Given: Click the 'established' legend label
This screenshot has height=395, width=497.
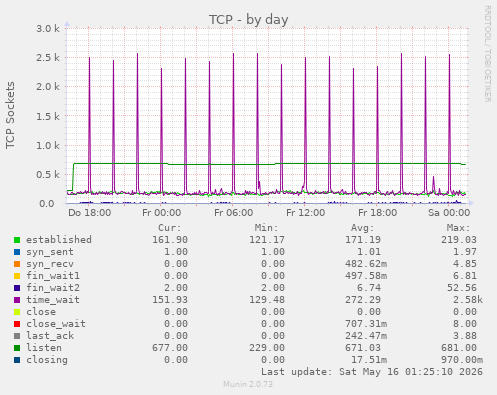Looking at the screenshot, I should tap(59, 240).
